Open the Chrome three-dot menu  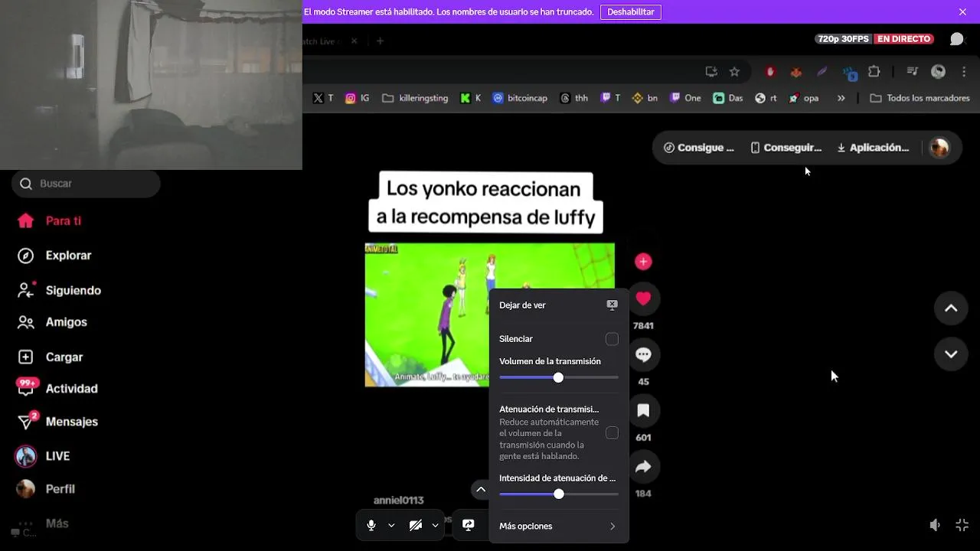tap(964, 72)
